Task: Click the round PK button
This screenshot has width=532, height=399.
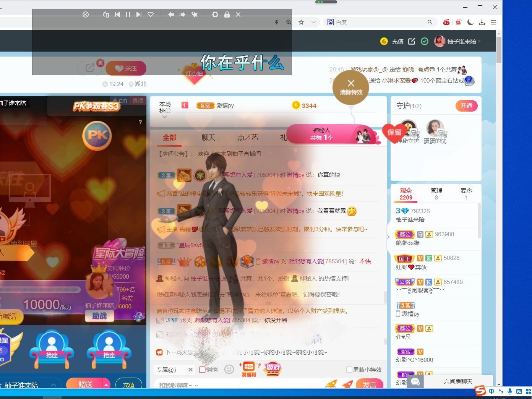Action: [x=97, y=135]
